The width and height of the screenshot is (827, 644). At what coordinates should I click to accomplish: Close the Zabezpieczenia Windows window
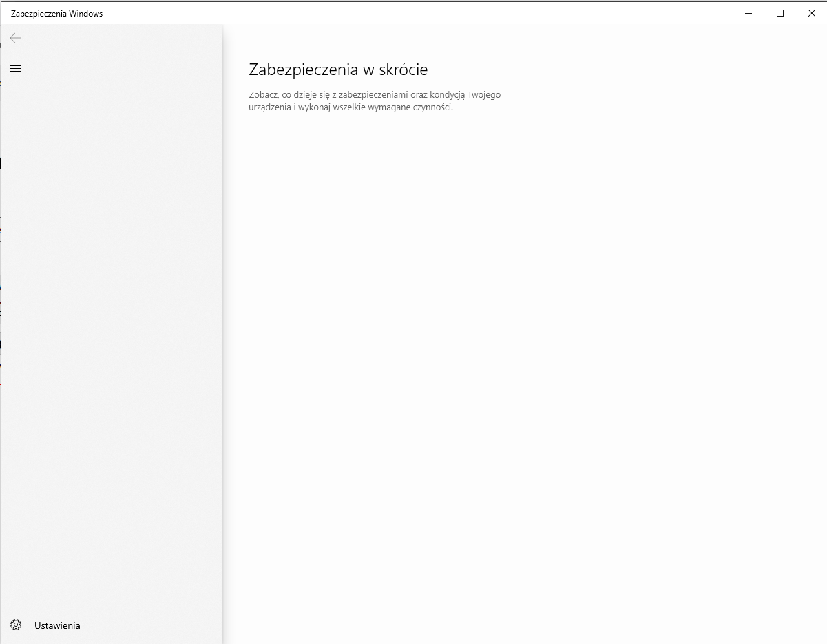[811, 13]
